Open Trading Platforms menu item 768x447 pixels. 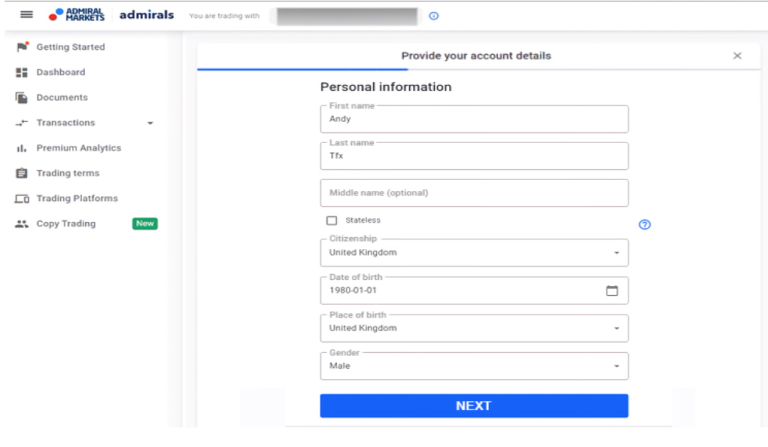77,198
